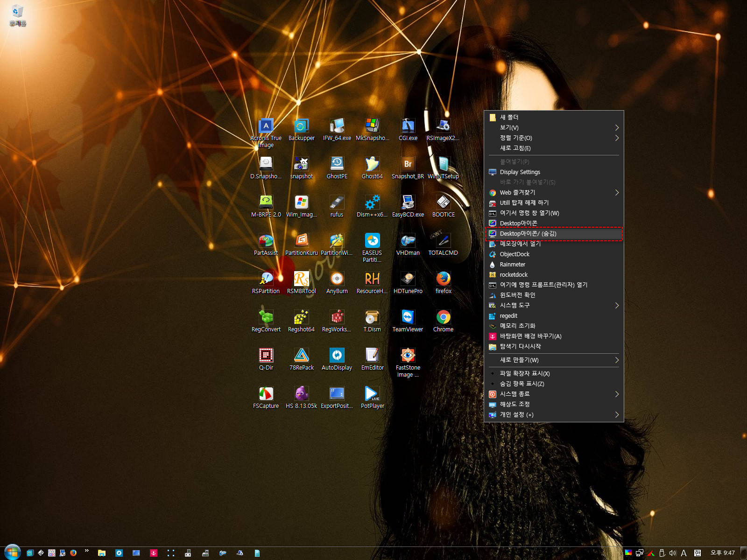Launch T.Dism desktop shortcut
Image resolution: width=747 pixels, height=560 pixels.
(372, 321)
